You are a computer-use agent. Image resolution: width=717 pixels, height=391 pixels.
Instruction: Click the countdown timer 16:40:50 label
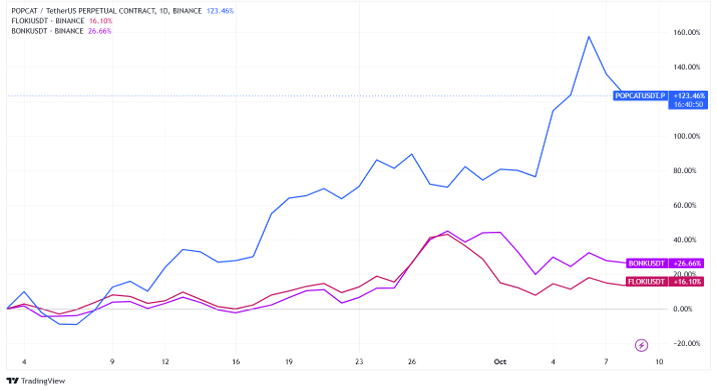(688, 105)
